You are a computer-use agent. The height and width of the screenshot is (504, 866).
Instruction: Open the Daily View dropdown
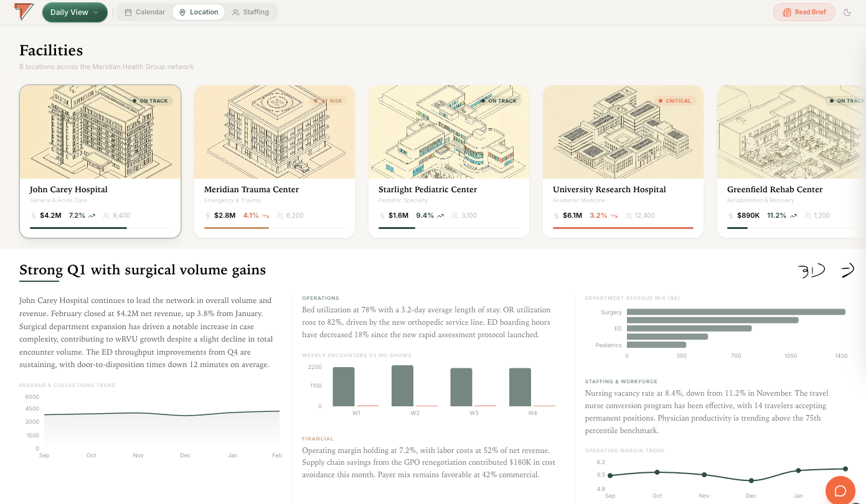[x=75, y=12]
